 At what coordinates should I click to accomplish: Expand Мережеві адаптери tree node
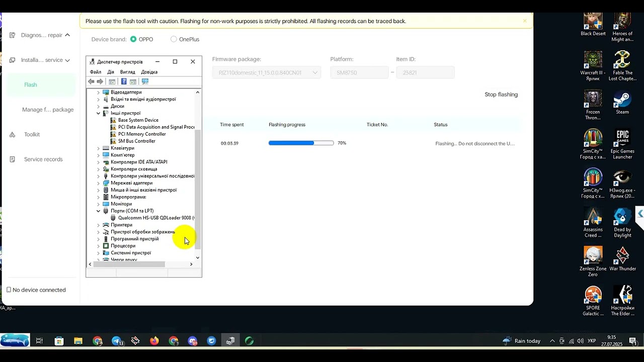click(x=99, y=183)
